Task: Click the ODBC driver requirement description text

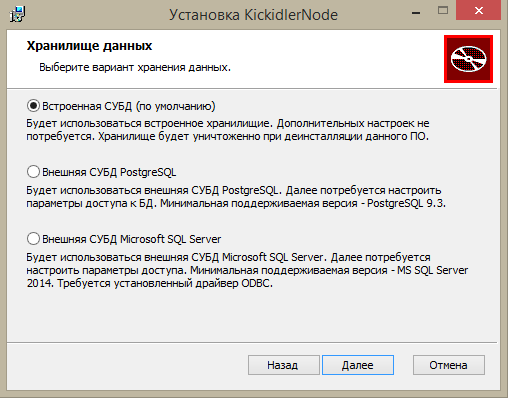Action: [247, 270]
